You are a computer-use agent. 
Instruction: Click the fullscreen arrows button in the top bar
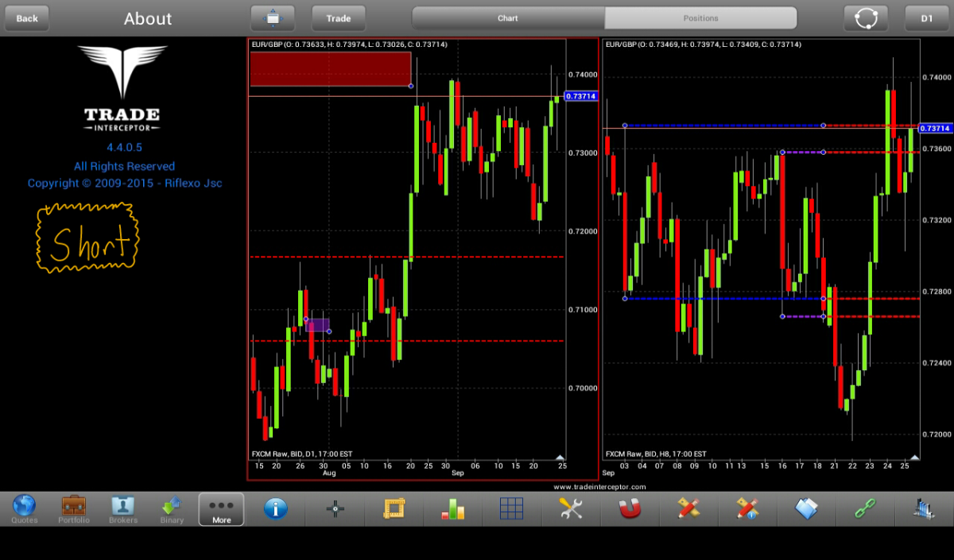coord(273,18)
